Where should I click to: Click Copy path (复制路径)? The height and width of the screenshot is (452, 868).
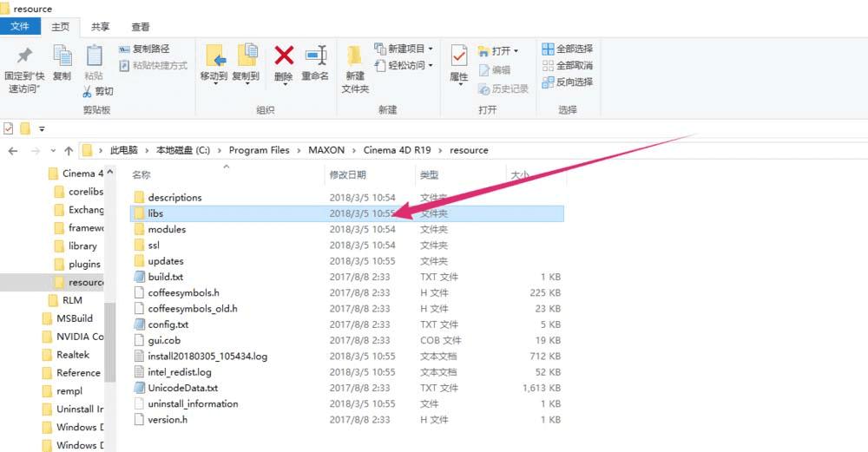pos(144,49)
